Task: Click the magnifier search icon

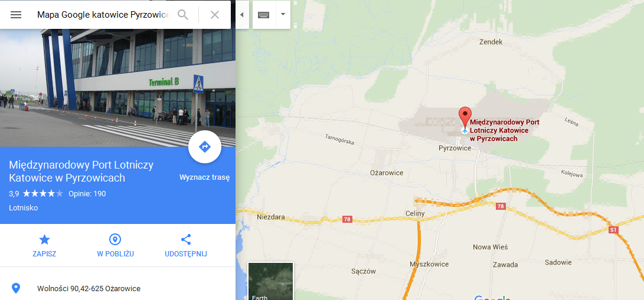Action: click(183, 15)
